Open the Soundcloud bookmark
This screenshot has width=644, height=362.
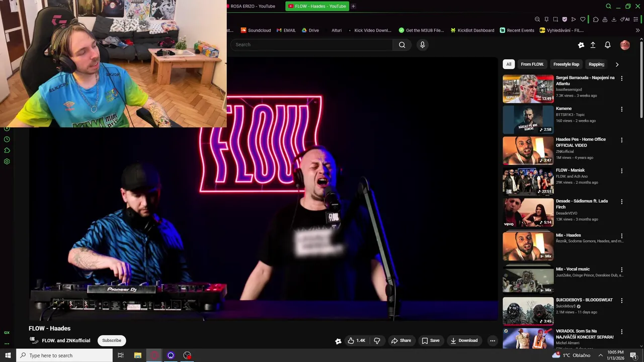pyautogui.click(x=256, y=30)
